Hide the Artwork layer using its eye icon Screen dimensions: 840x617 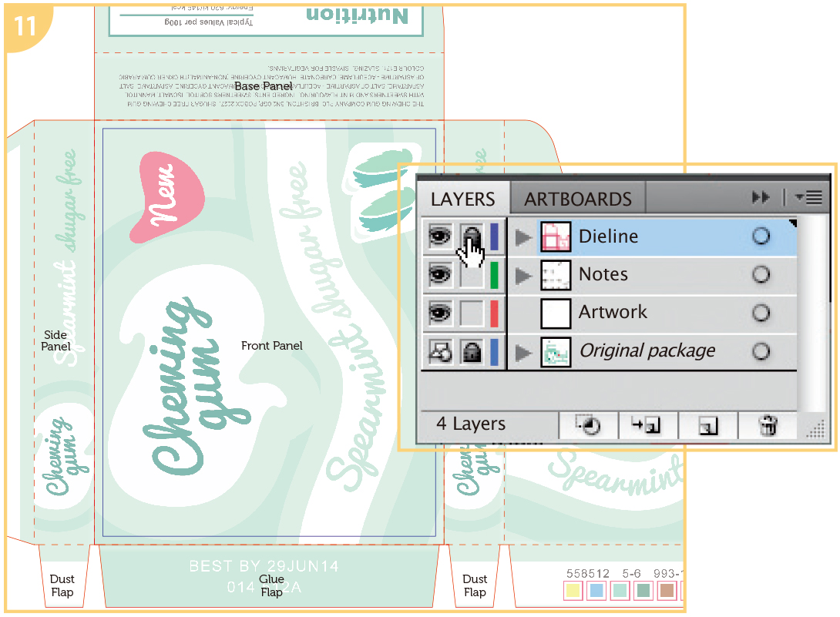click(x=439, y=313)
